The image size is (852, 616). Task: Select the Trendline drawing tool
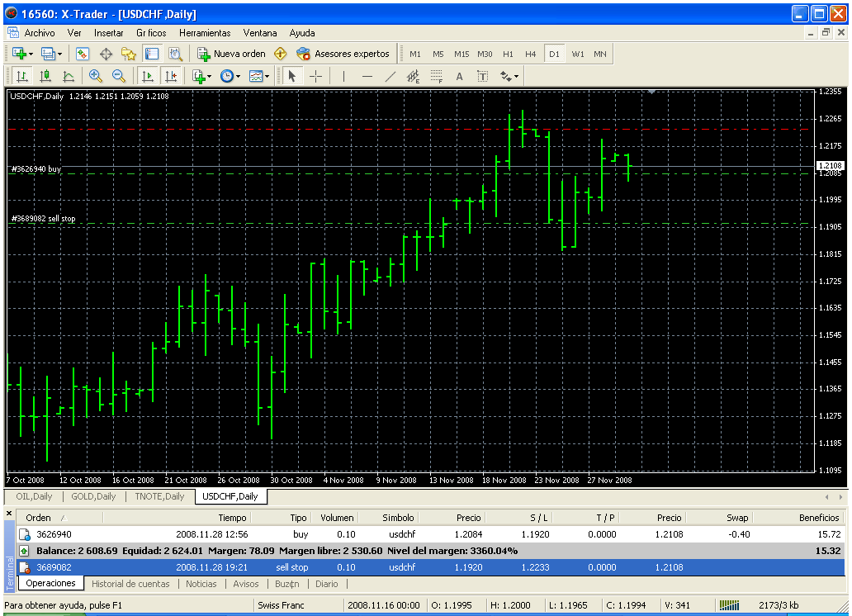[390, 76]
